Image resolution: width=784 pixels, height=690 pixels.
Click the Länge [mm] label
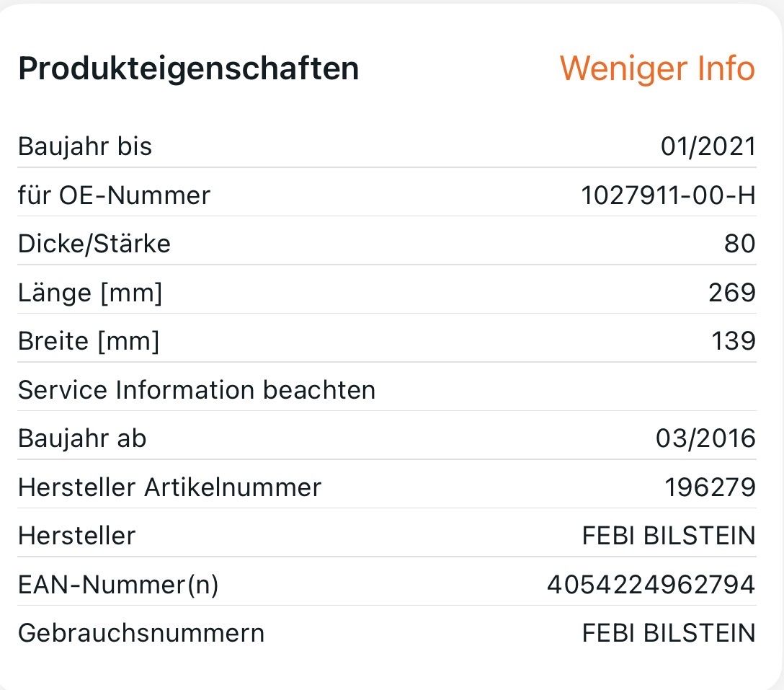tap(90, 293)
